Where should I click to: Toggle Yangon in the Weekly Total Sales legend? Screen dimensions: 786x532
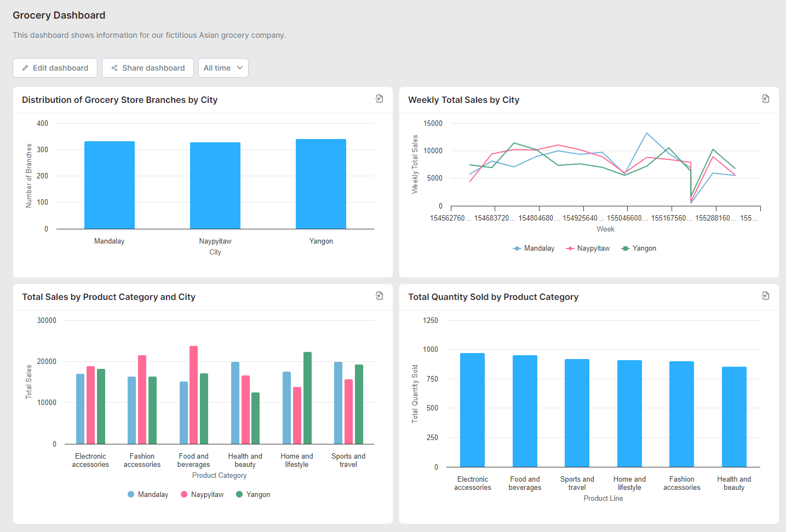pyautogui.click(x=639, y=248)
